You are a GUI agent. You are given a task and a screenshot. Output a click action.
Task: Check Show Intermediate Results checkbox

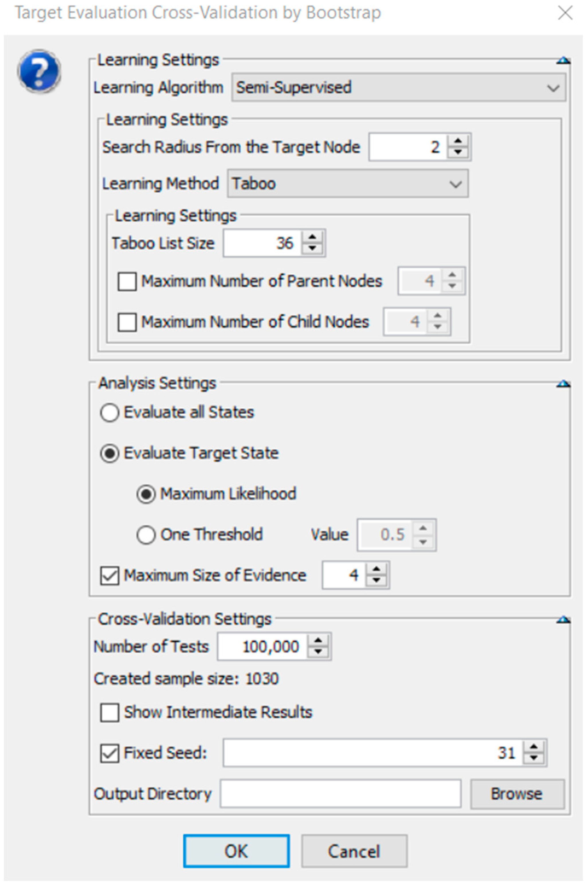[109, 712]
